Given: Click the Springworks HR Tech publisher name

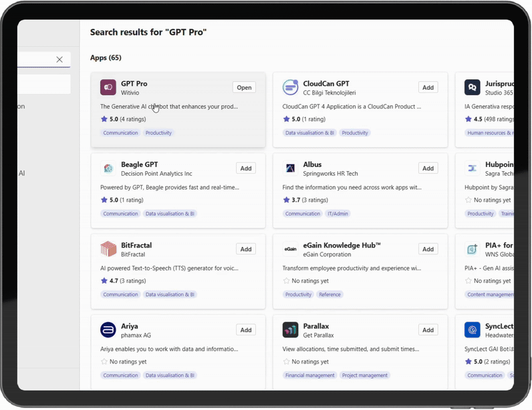Looking at the screenshot, I should point(331,174).
